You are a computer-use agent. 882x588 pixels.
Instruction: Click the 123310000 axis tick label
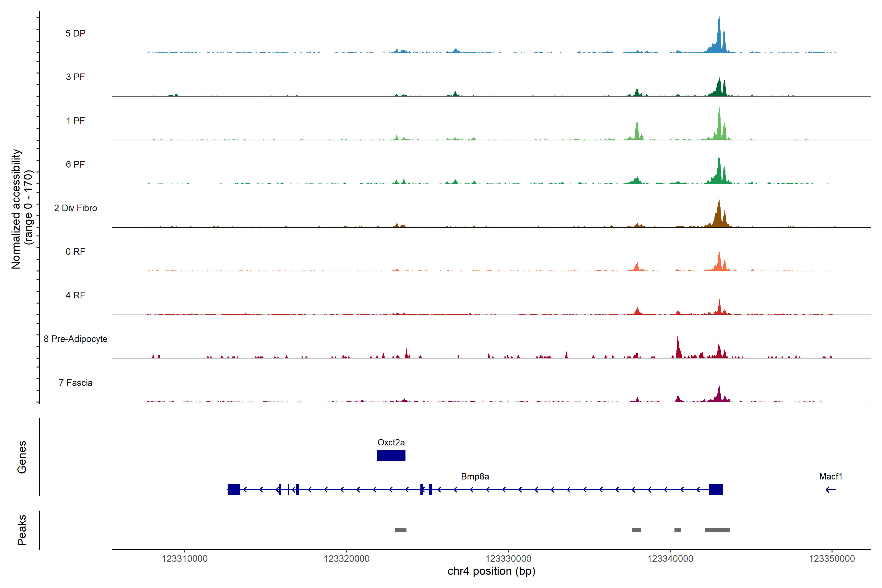pos(184,559)
